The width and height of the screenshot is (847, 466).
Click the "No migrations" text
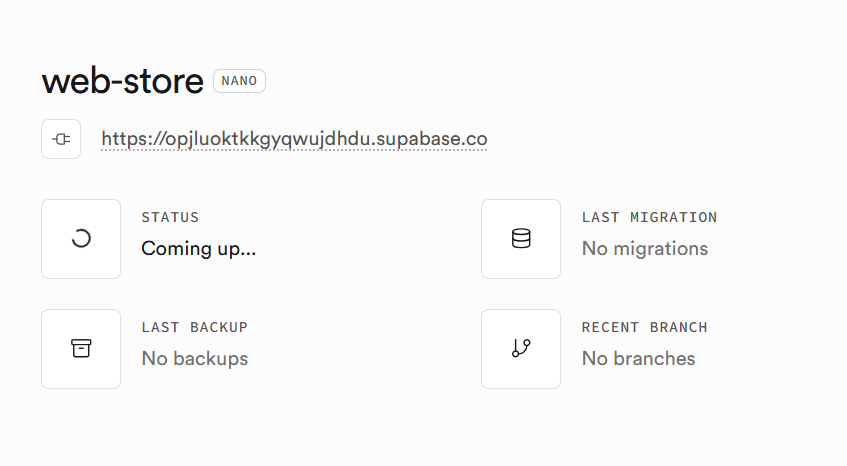coord(644,249)
